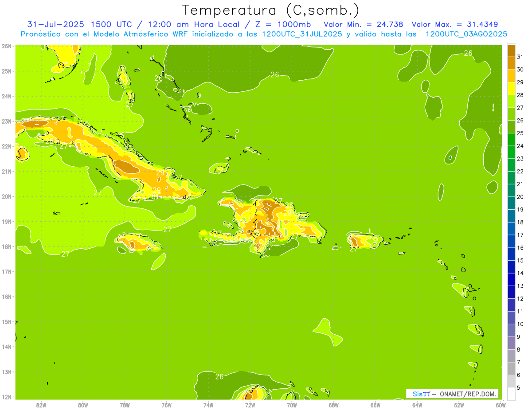The image size is (532, 411).
Task: Click the 12N latitude axis label
Action: click(x=6, y=397)
